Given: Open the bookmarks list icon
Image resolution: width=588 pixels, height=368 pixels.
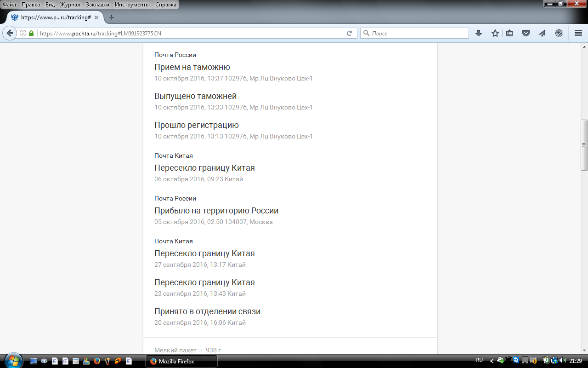Looking at the screenshot, I should pos(509,33).
